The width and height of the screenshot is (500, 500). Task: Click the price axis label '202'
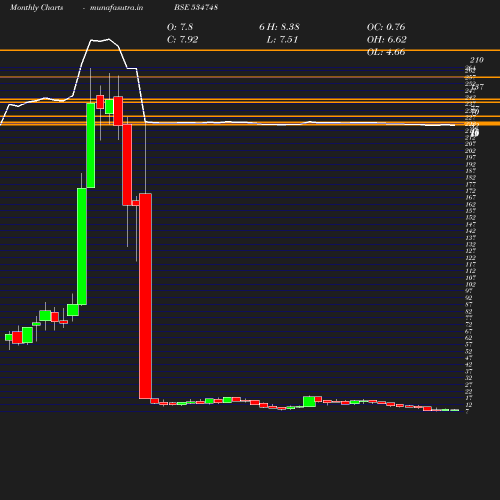point(470,150)
